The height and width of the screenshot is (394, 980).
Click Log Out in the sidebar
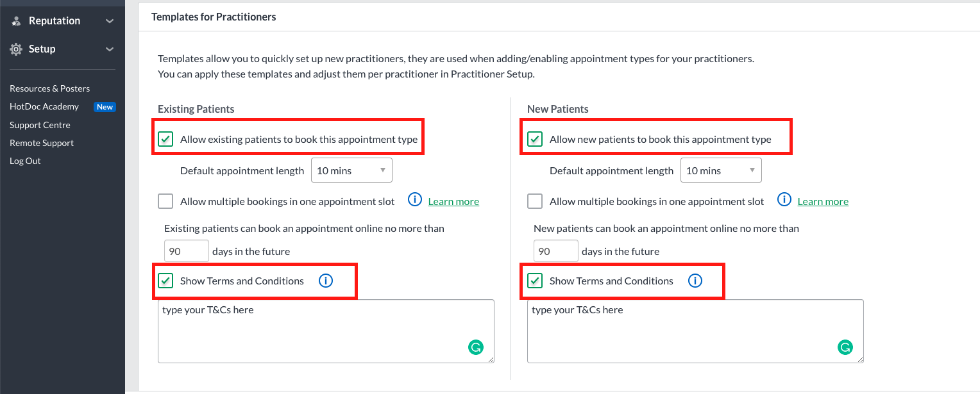(25, 161)
